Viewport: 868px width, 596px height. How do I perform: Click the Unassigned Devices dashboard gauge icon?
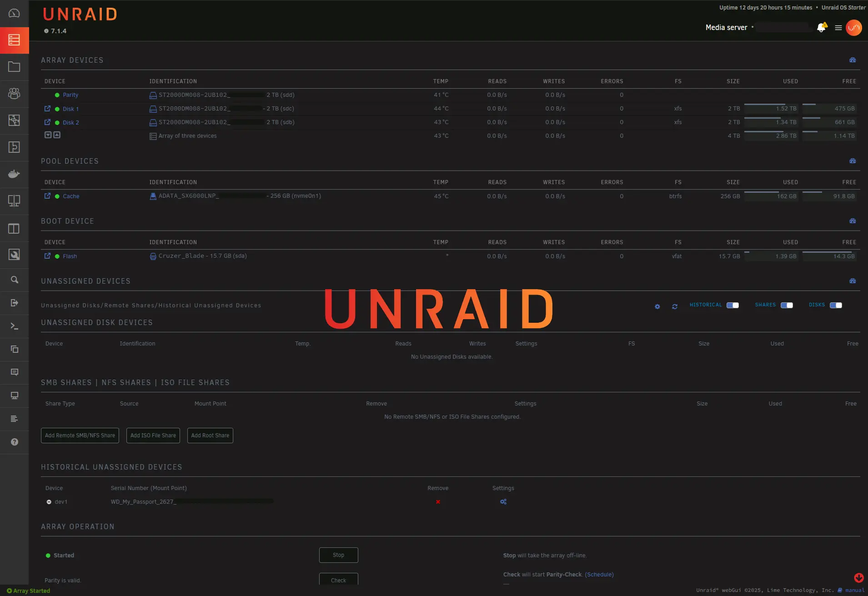853,281
